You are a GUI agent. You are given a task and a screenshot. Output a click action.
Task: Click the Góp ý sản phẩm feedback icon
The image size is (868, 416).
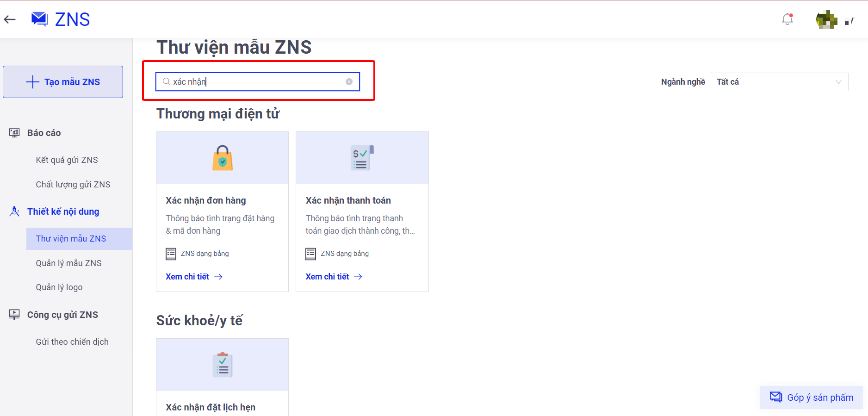pyautogui.click(x=775, y=397)
